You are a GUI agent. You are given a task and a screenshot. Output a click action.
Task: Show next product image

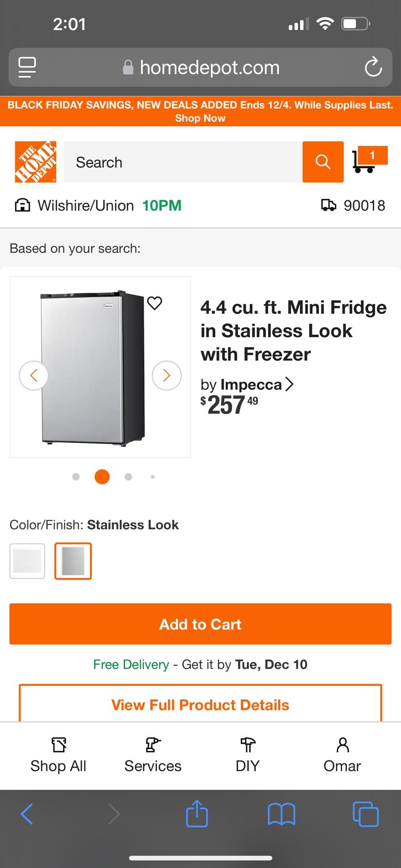pyautogui.click(x=167, y=375)
